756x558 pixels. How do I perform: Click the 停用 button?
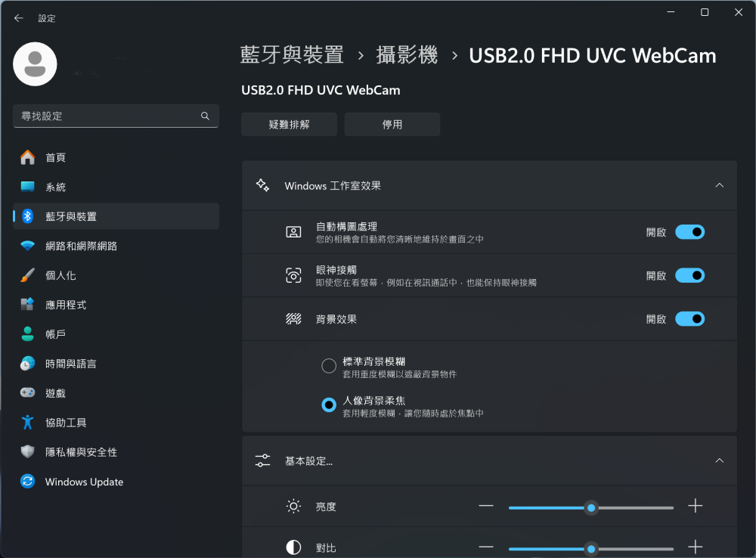click(x=392, y=125)
